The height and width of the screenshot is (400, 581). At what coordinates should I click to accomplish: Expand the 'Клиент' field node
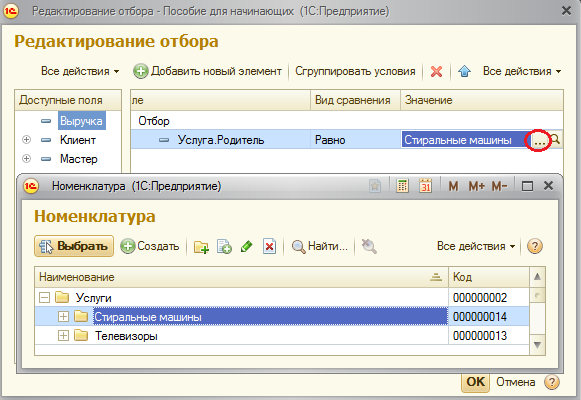click(26, 140)
